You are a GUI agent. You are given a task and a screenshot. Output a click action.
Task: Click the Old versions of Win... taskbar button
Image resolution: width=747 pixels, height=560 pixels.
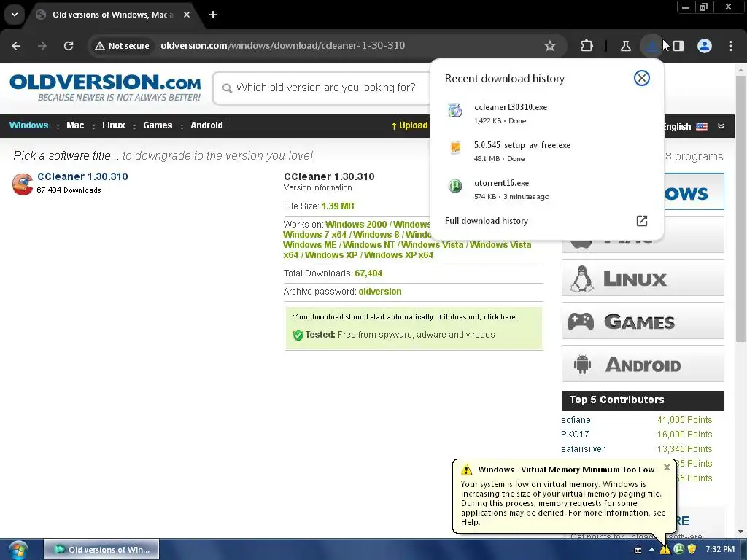point(101,550)
